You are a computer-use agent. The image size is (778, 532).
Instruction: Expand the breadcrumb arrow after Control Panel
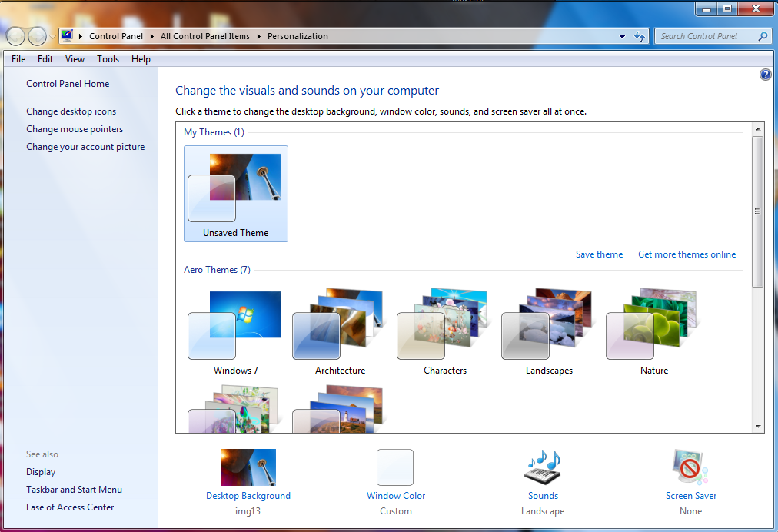pyautogui.click(x=152, y=36)
